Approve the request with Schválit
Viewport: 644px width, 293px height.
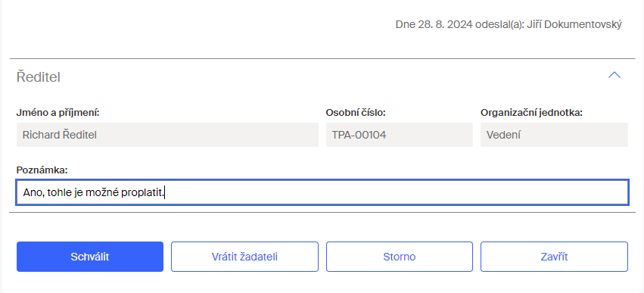pos(90,257)
